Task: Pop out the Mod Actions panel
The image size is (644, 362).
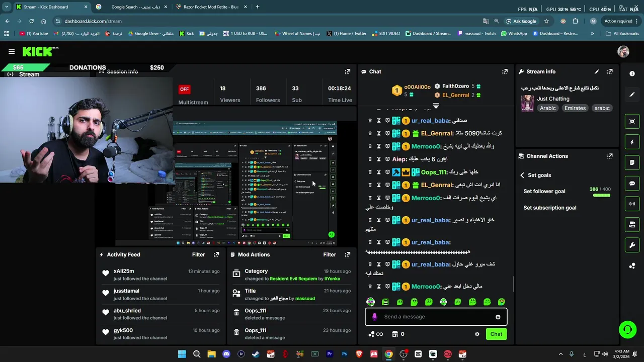Action: 347,255
